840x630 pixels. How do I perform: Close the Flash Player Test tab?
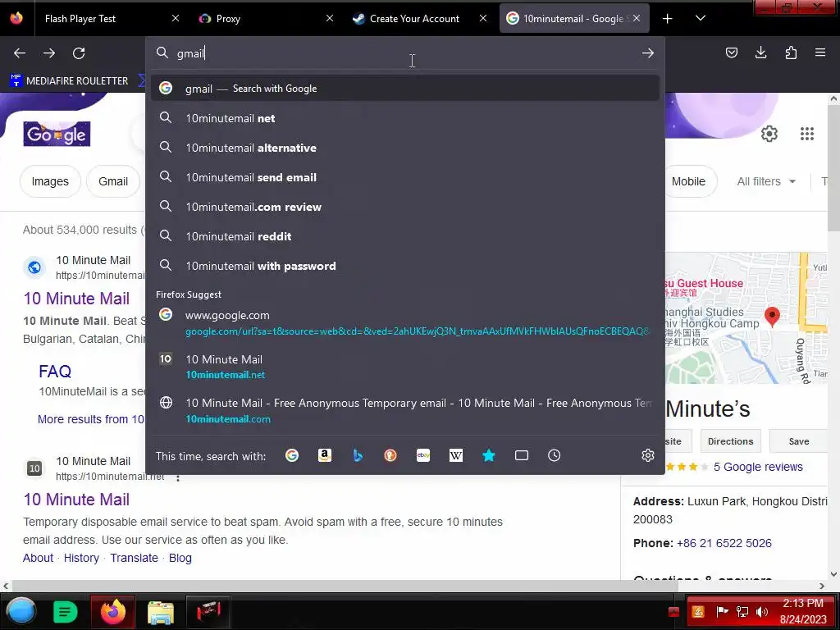point(176,18)
